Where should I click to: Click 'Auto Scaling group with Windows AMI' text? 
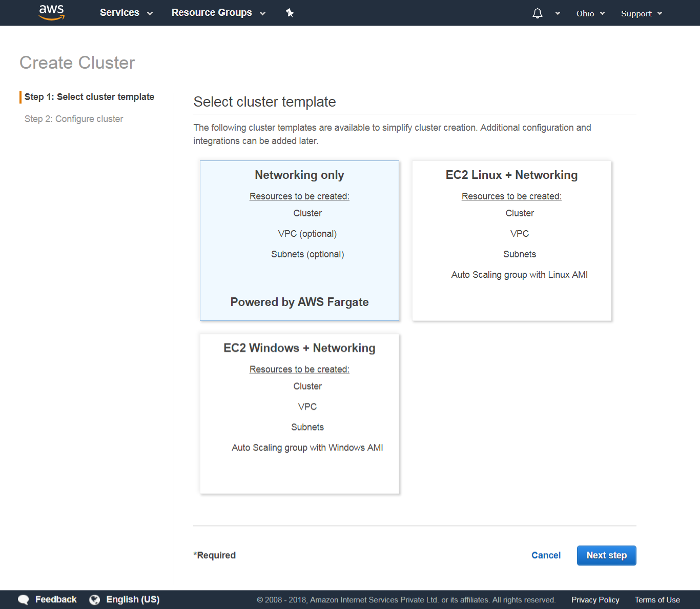click(x=307, y=448)
